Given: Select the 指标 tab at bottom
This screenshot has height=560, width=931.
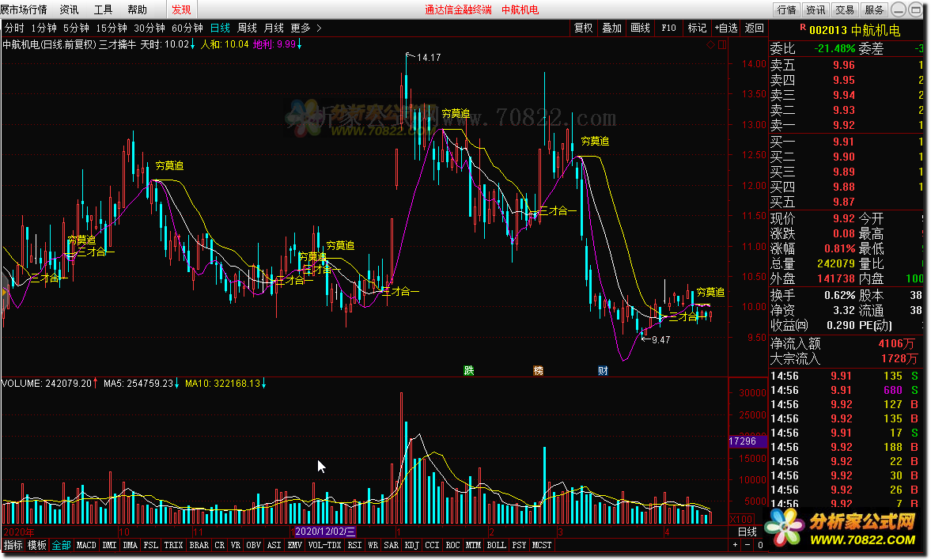Looking at the screenshot, I should [x=13, y=545].
